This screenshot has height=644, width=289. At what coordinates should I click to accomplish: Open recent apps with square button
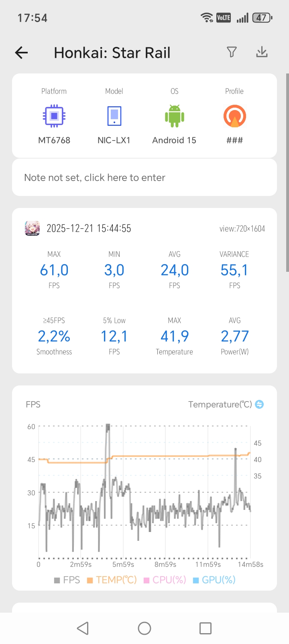[x=205, y=628]
